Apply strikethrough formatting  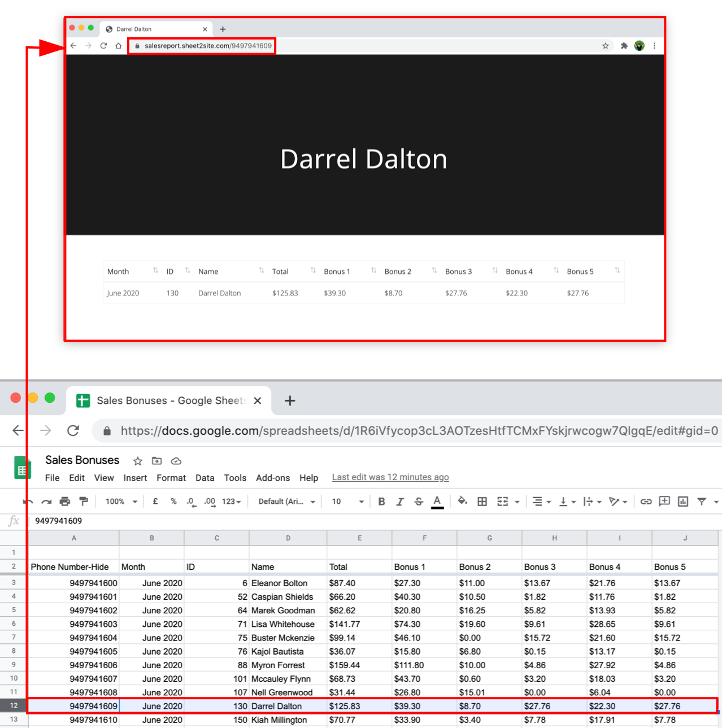tap(419, 502)
